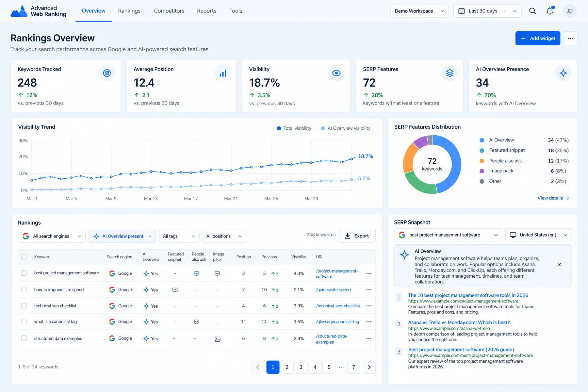Check the how to improve site speed row

[x=24, y=289]
